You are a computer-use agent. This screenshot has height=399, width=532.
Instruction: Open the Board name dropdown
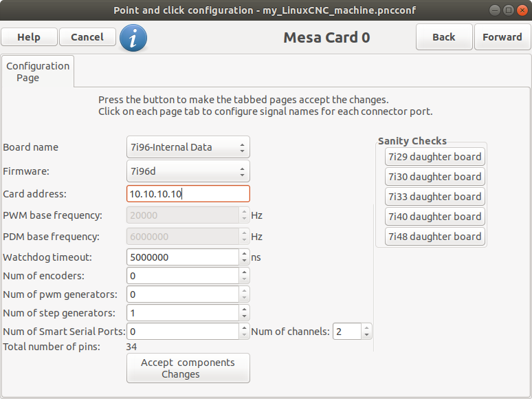pos(188,147)
